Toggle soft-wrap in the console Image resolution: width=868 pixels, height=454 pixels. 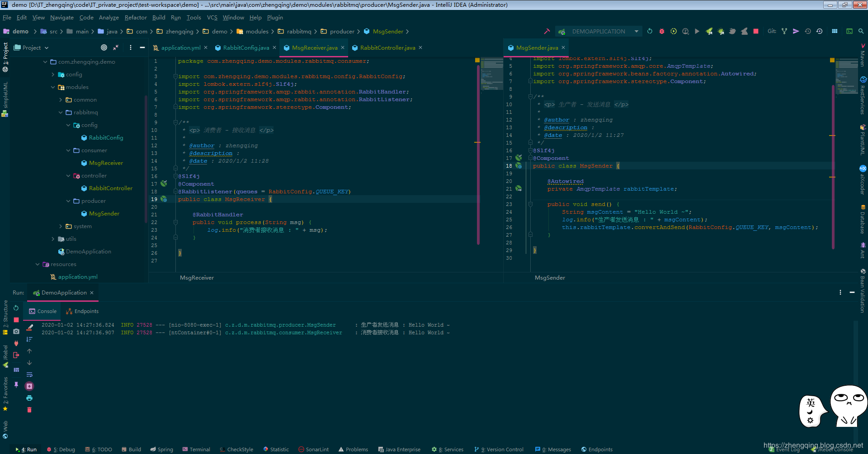(x=29, y=374)
